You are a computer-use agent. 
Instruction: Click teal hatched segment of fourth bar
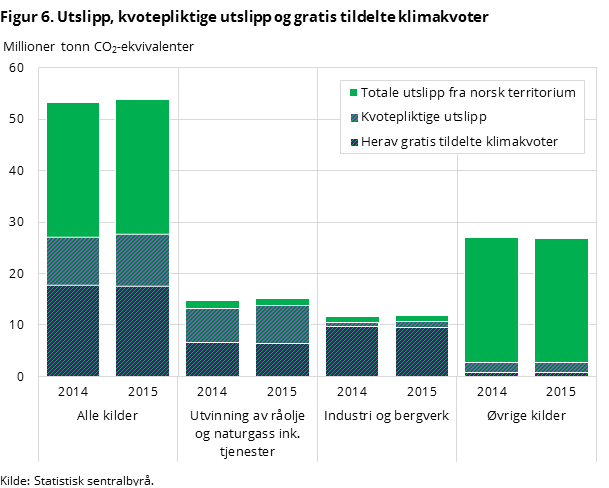(x=282, y=324)
